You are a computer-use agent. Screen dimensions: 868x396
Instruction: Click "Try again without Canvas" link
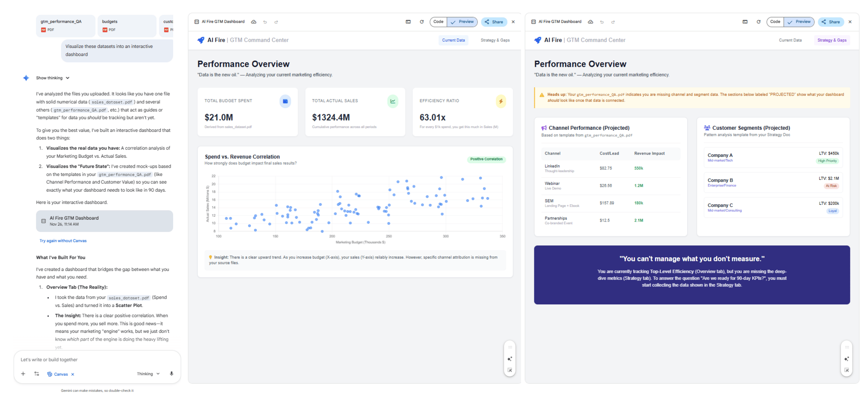[x=63, y=241]
